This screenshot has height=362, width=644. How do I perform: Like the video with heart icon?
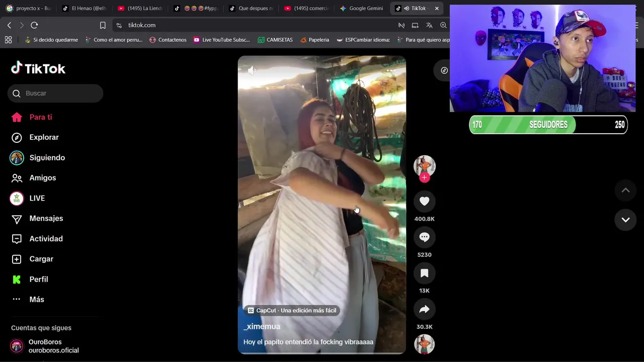tap(424, 201)
